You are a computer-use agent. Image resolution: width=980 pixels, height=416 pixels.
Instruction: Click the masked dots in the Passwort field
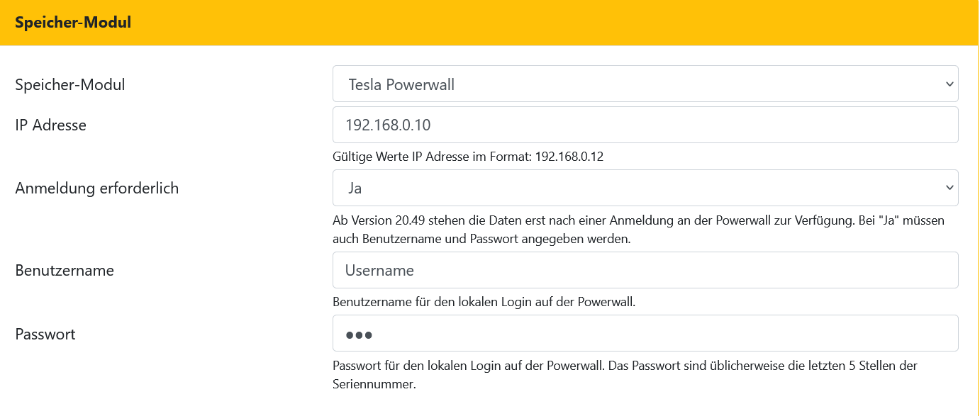pos(359,335)
